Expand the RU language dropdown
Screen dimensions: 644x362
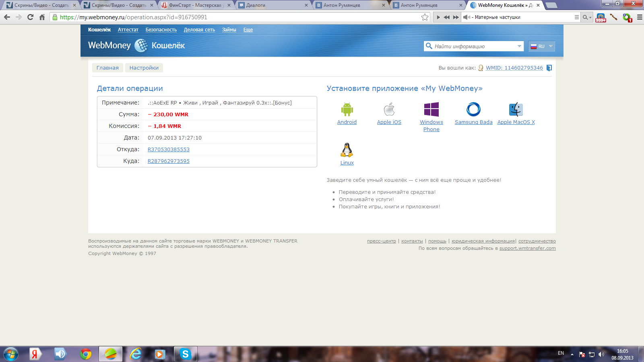tap(542, 46)
